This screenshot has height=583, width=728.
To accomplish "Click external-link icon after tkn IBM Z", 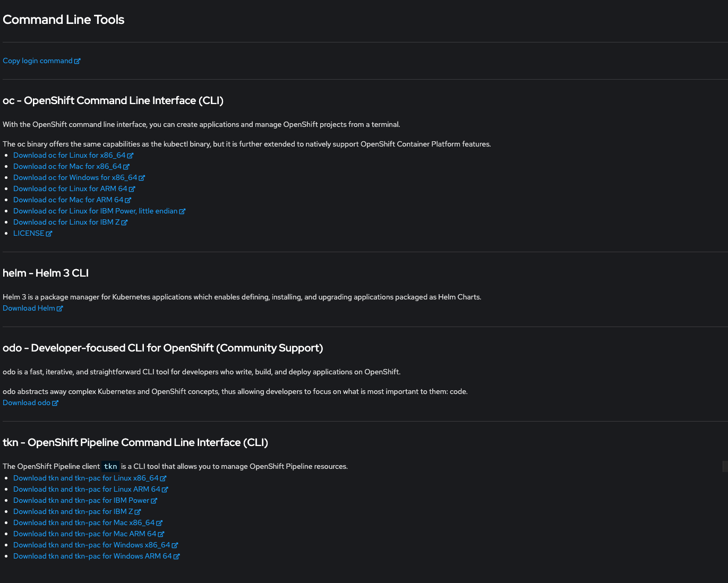I will pos(138,512).
